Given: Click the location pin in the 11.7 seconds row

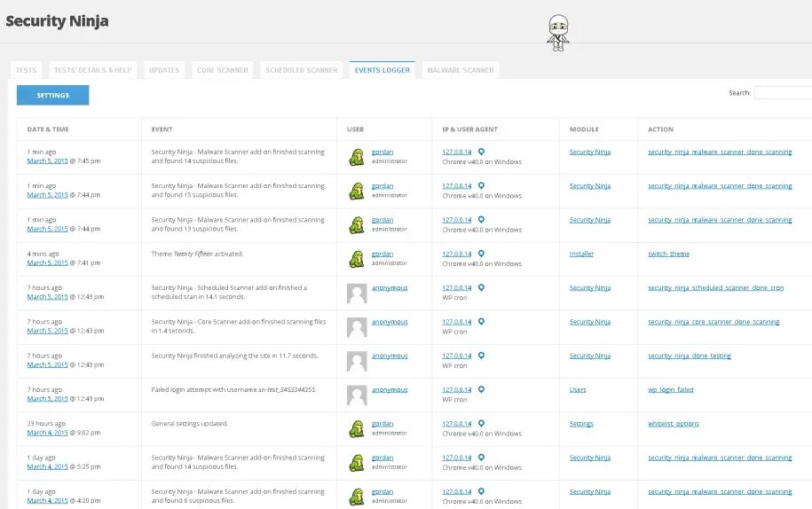Looking at the screenshot, I should [x=481, y=356].
